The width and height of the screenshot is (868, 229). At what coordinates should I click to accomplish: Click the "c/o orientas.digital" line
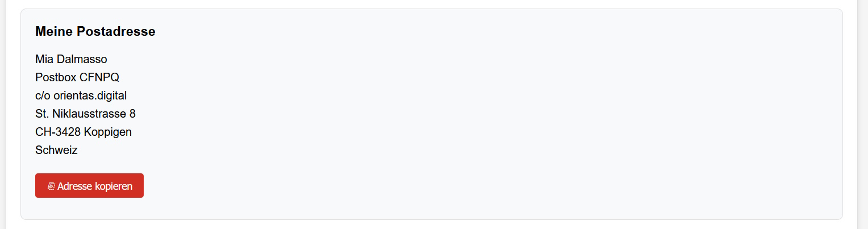tap(81, 95)
